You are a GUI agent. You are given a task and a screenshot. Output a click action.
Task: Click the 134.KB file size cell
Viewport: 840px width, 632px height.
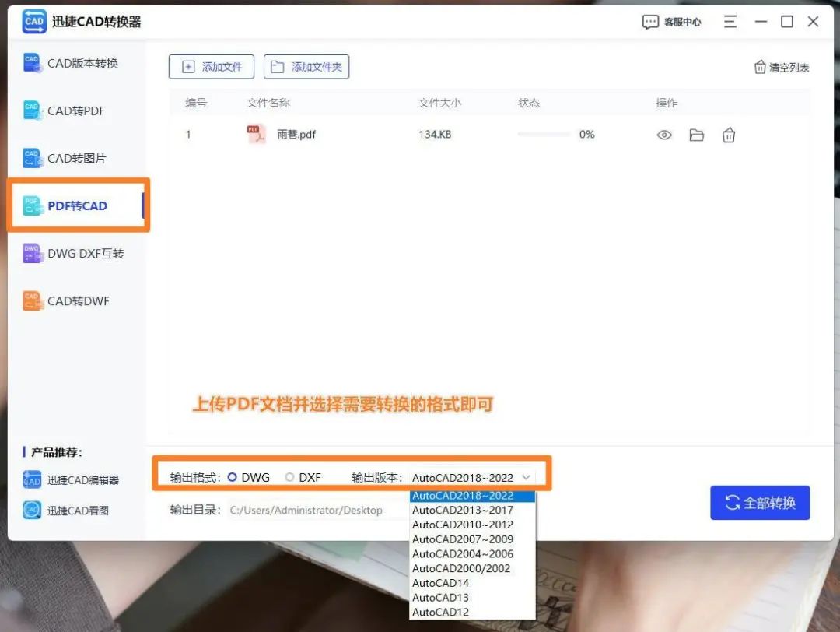435,135
